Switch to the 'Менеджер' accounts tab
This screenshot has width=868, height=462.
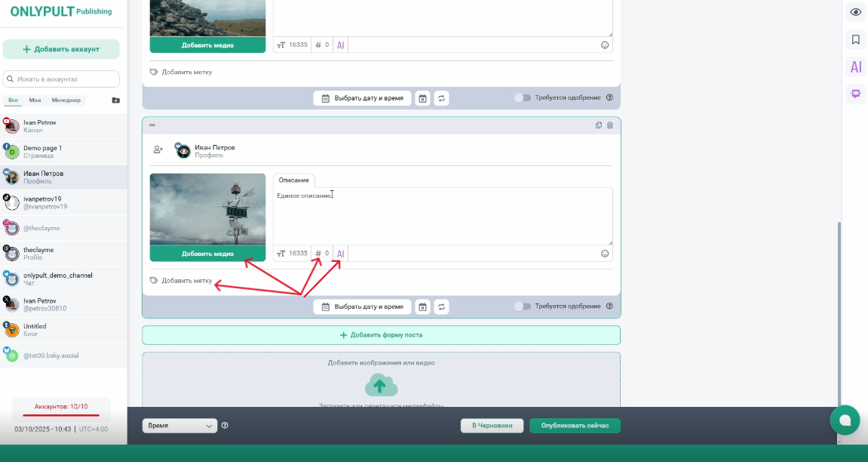point(66,100)
